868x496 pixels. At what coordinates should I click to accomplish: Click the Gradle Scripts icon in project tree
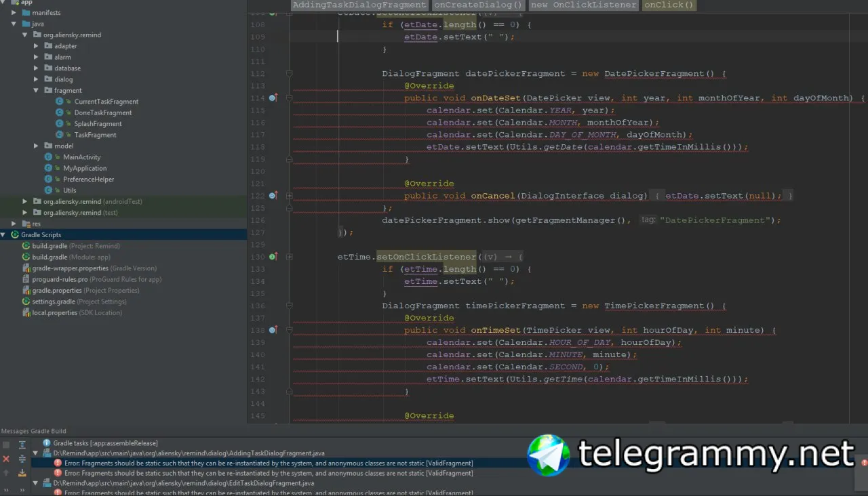(15, 235)
